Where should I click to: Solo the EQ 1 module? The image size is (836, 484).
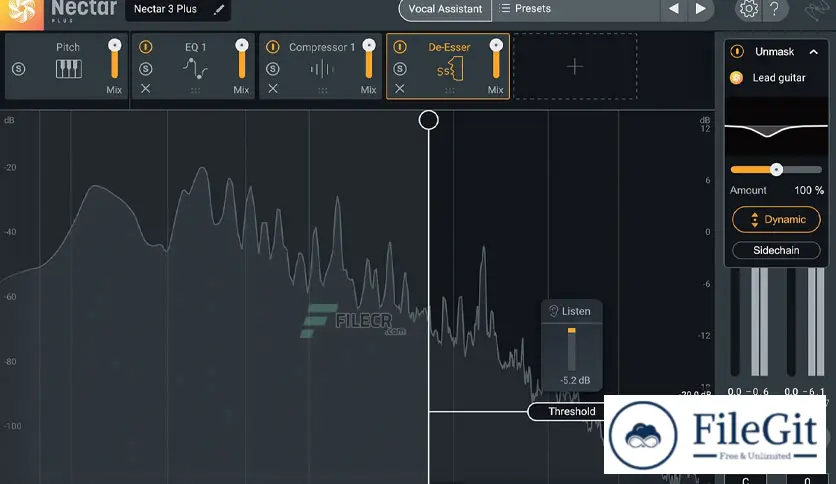coord(146,69)
